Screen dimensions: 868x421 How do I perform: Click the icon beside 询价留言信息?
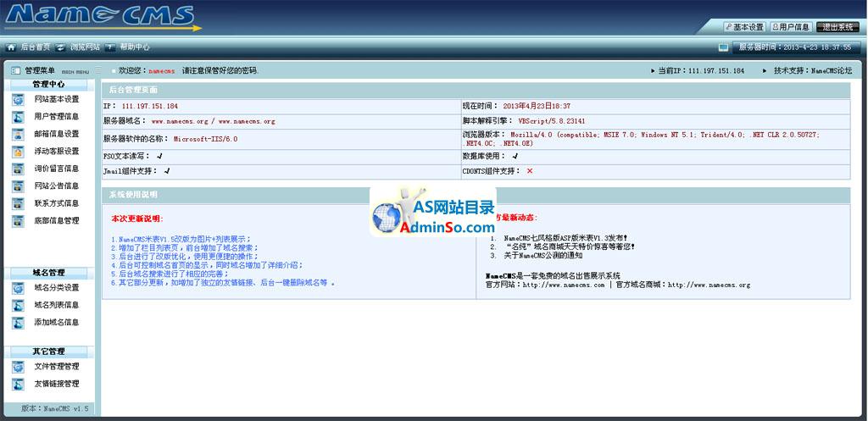19,169
